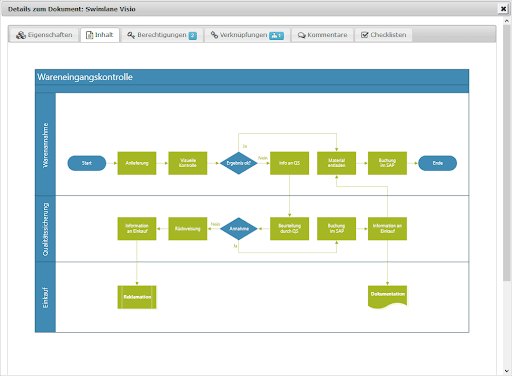This screenshot has height=376, width=512.
Task: Open the Checklisten tab
Action: click(x=384, y=35)
